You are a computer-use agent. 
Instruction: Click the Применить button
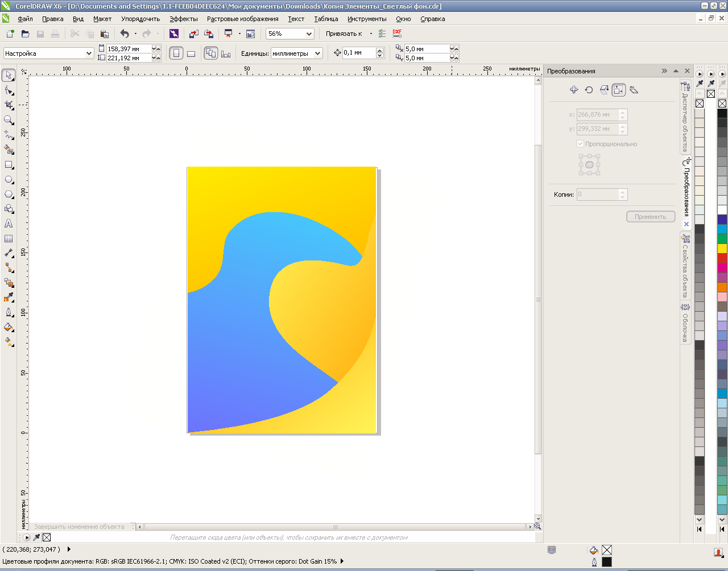(650, 217)
